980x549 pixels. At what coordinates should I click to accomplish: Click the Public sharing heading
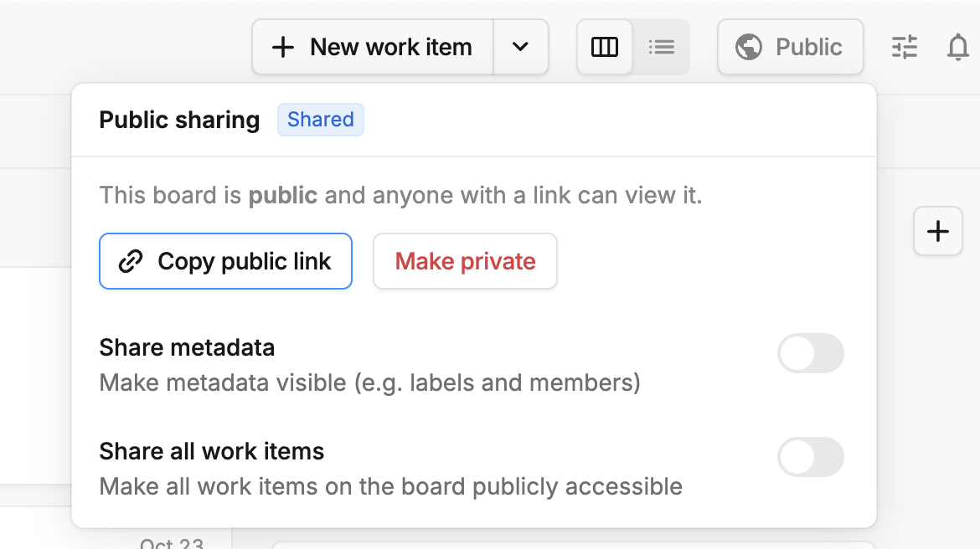point(179,120)
